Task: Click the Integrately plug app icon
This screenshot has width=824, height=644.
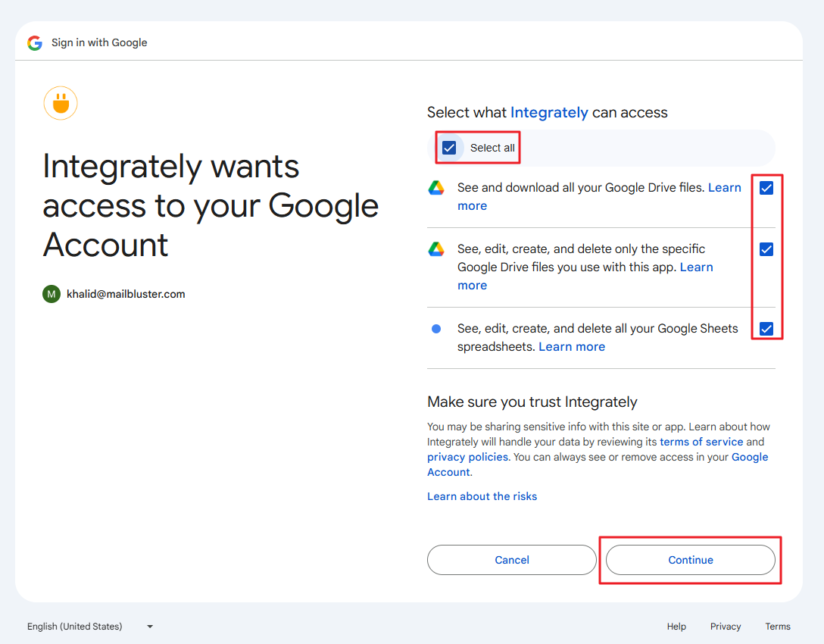Action: click(x=61, y=103)
